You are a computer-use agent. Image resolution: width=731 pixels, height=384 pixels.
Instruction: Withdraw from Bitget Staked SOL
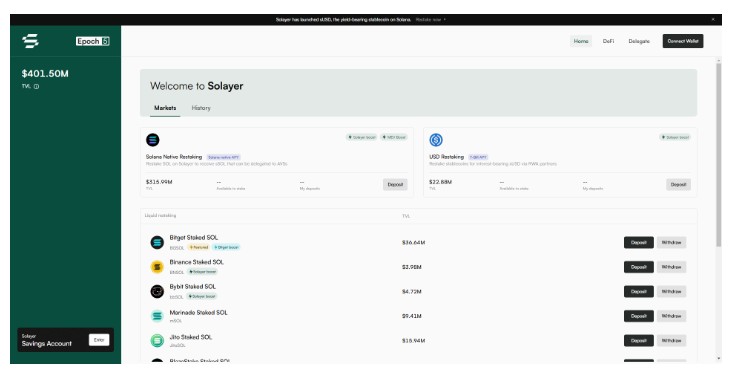pos(671,242)
